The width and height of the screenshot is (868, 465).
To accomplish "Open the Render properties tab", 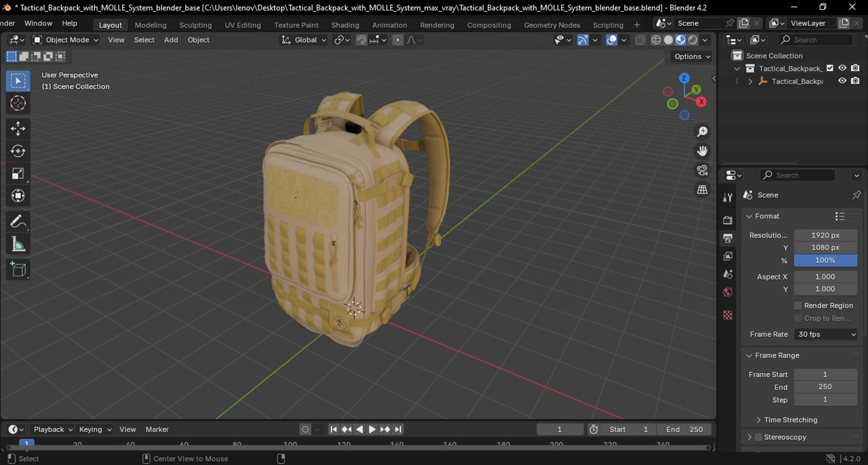I will (727, 220).
